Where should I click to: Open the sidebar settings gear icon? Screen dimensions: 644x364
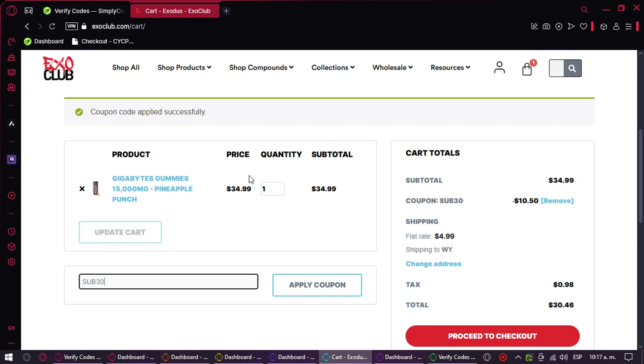click(x=12, y=262)
